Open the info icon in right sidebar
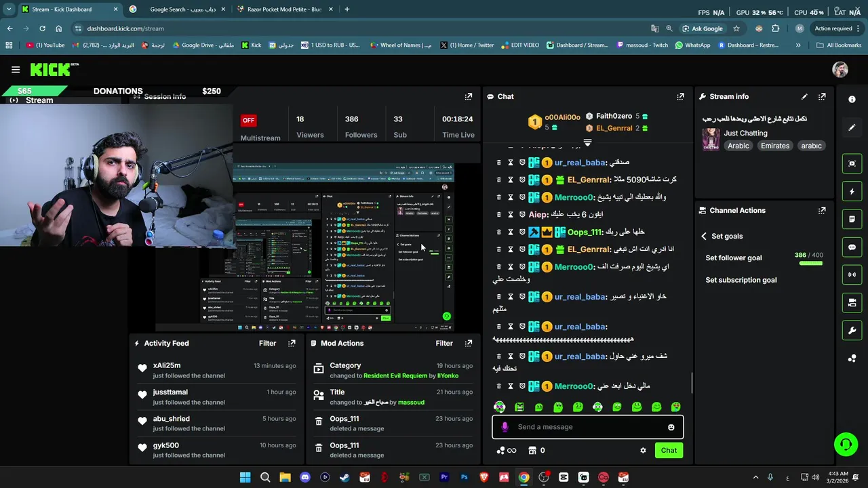Viewport: 868px width, 488px height. tap(852, 99)
